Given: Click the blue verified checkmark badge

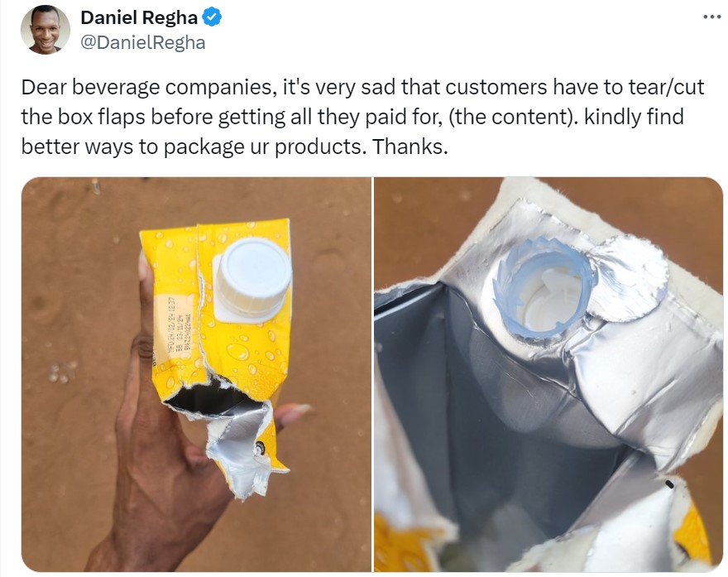Looking at the screenshot, I should [x=212, y=17].
